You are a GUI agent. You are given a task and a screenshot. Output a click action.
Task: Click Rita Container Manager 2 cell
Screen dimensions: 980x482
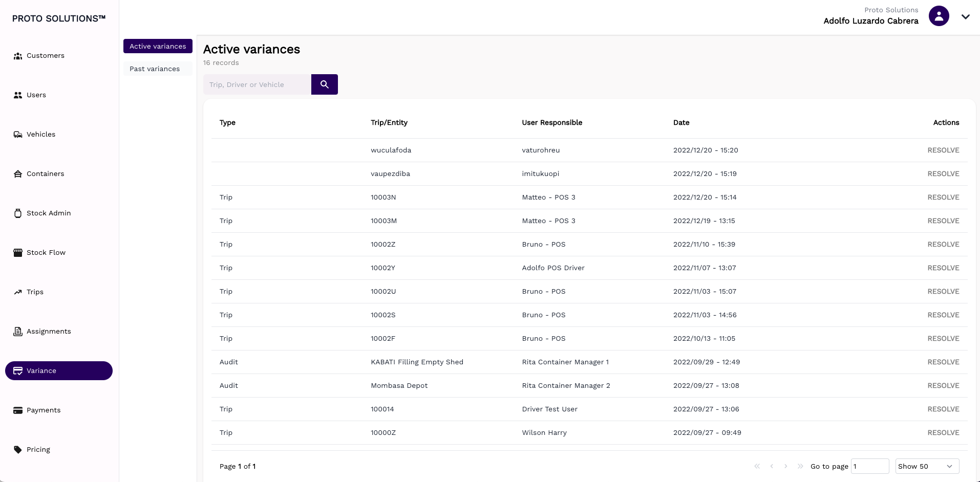pos(566,386)
